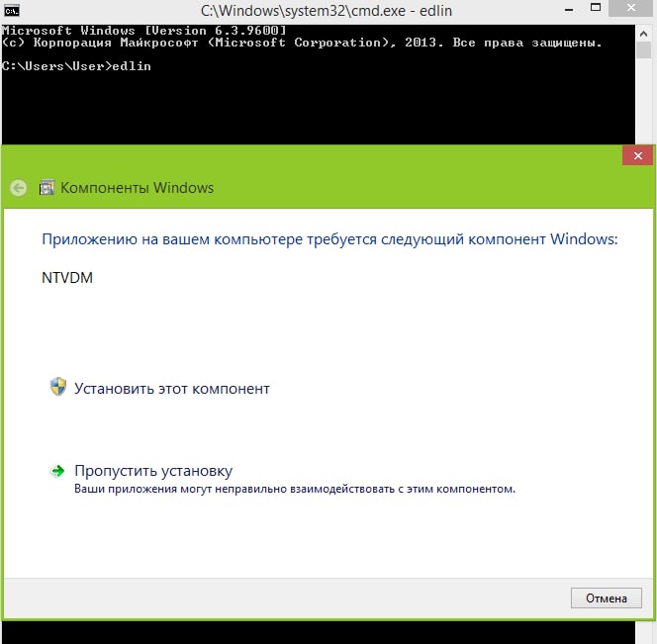Close the Компоненты Windows dialog
This screenshot has width=657, height=644.
[638, 156]
